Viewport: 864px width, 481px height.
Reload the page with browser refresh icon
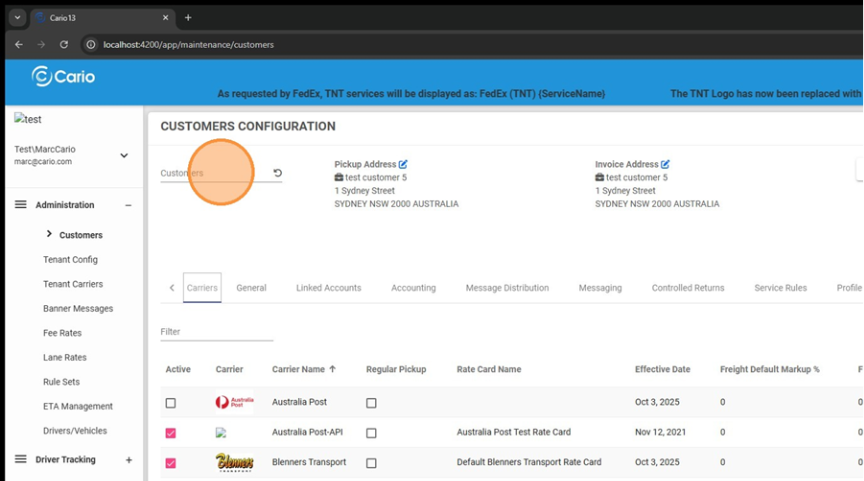coord(64,44)
